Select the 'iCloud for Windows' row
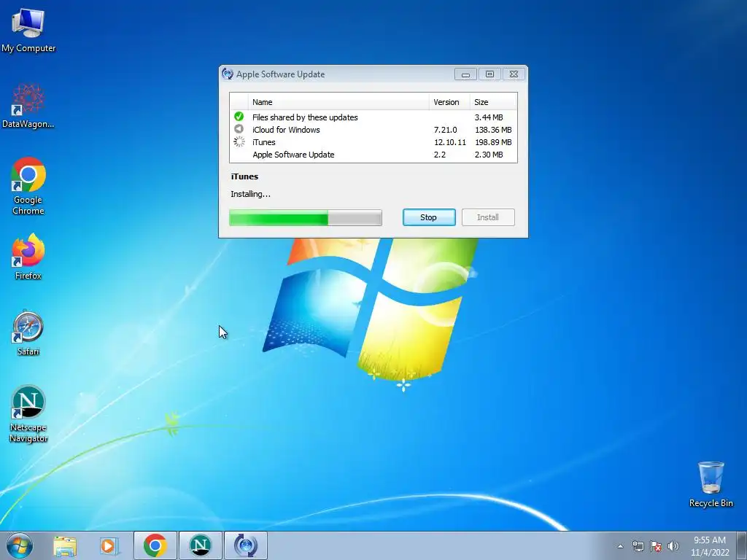The height and width of the screenshot is (560, 747). [x=373, y=130]
